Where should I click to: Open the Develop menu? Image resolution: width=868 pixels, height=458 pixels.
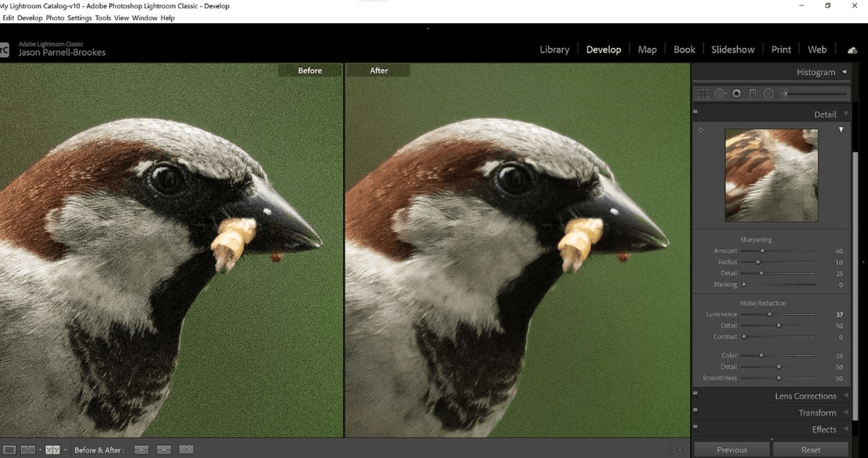coord(30,18)
